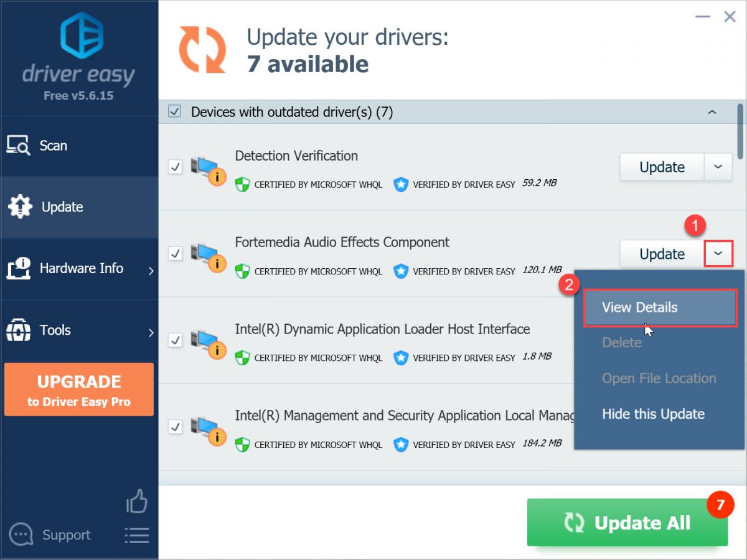
Task: Open the Support link
Action: coord(66,535)
